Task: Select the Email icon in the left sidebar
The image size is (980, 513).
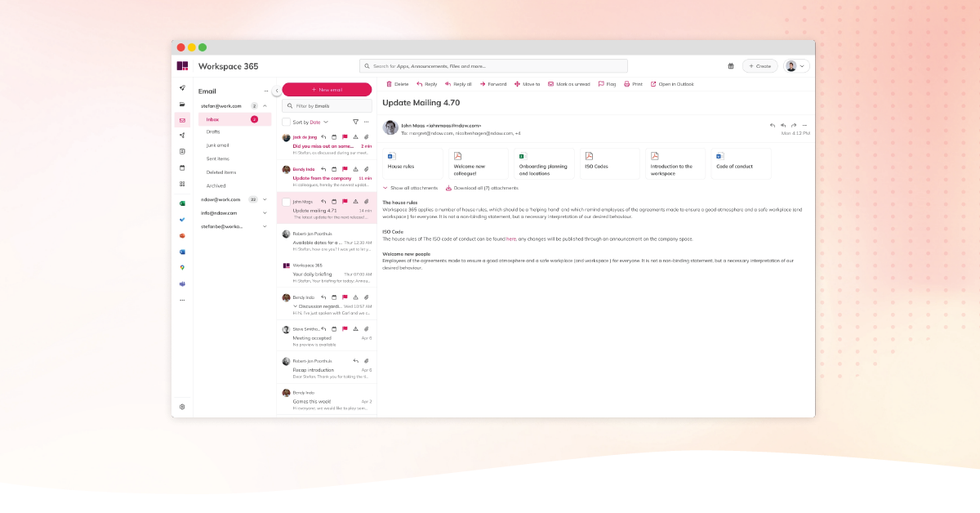Action: point(182,120)
